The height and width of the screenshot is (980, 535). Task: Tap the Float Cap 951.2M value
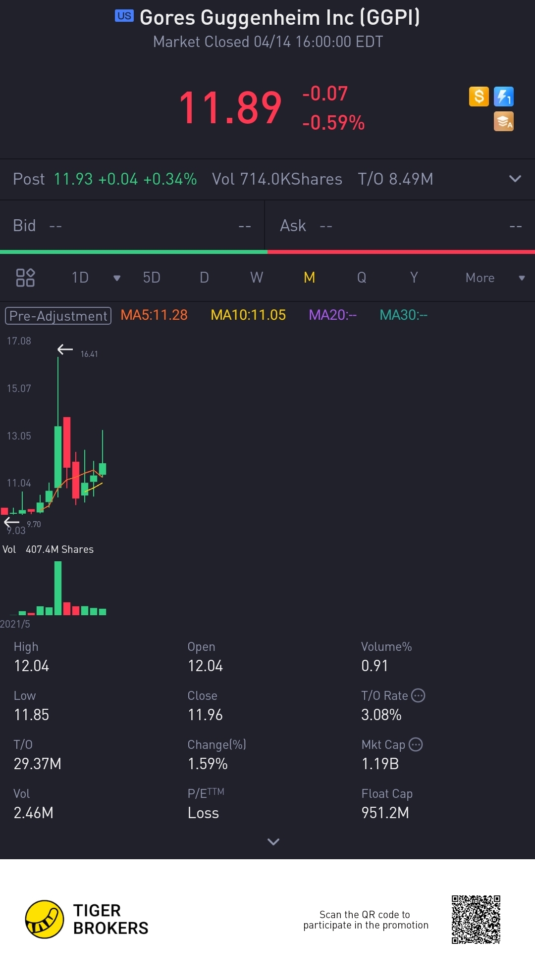pyautogui.click(x=385, y=813)
